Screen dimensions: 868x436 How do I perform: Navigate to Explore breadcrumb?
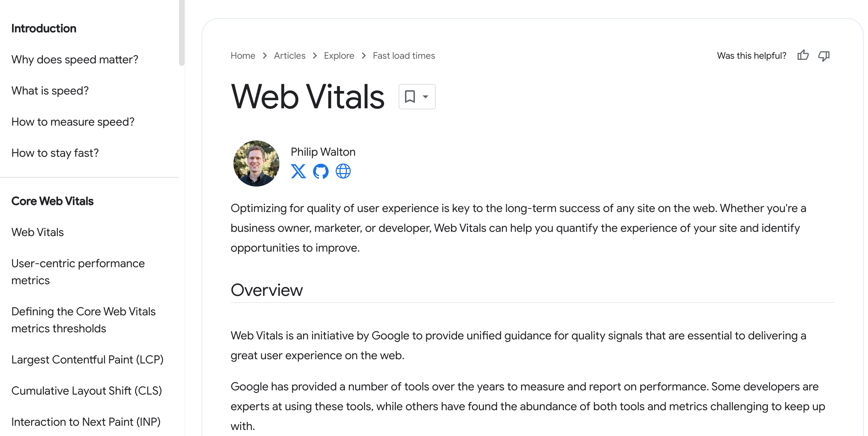click(x=339, y=56)
